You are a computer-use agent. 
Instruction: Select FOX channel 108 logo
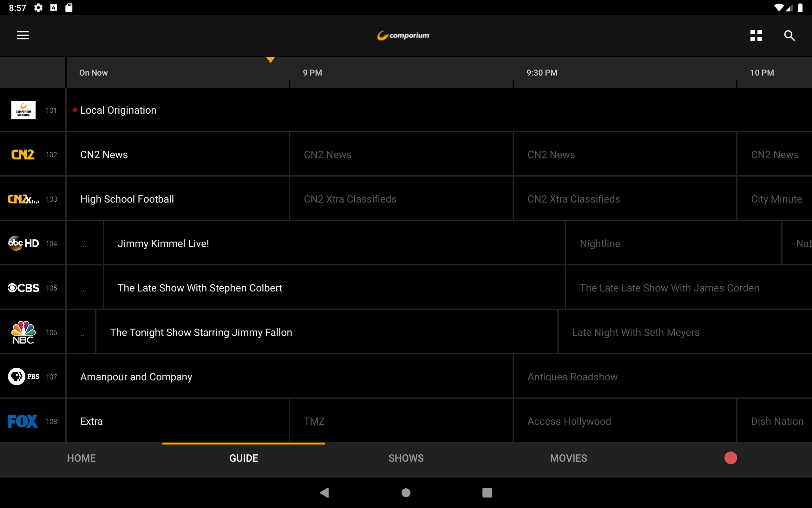click(x=23, y=421)
